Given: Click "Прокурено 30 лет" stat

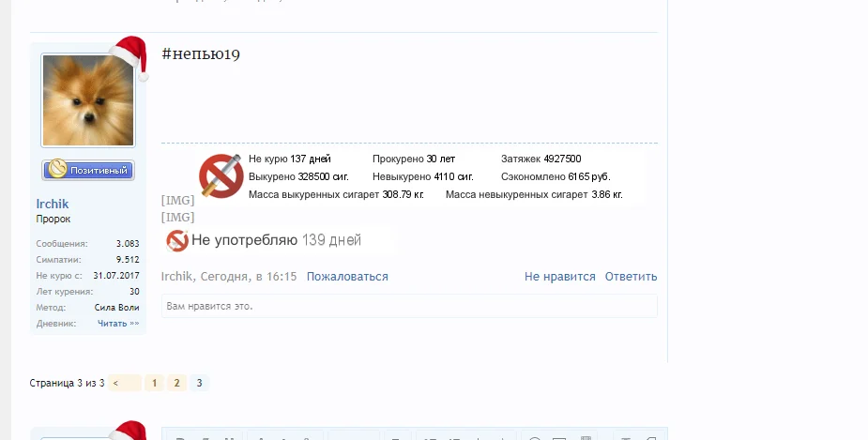Looking at the screenshot, I should pos(414,159).
